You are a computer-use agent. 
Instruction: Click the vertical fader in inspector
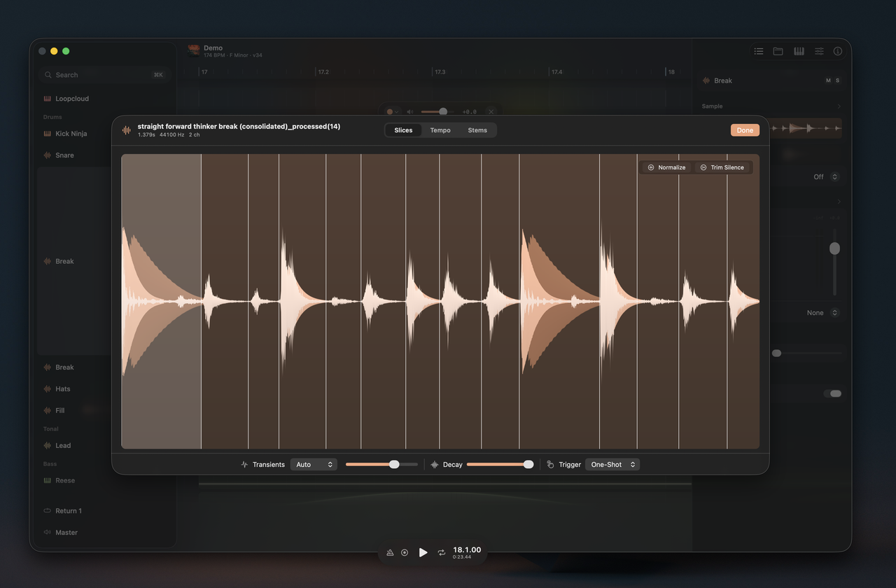pyautogui.click(x=834, y=262)
